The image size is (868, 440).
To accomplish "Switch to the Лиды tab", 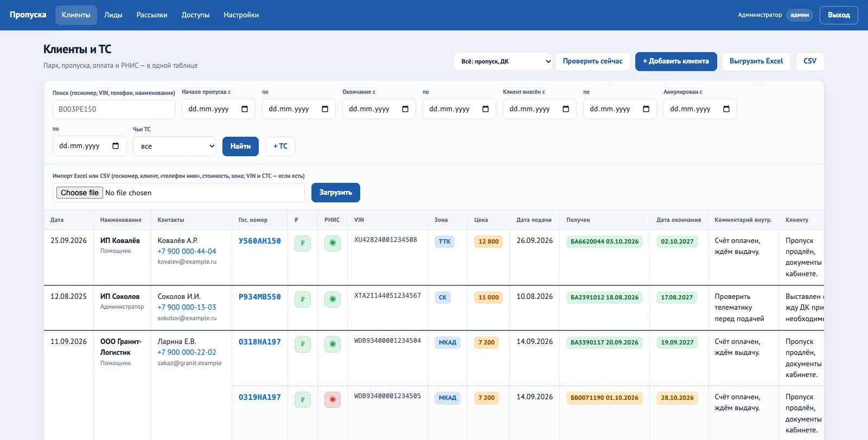I will 113,15.
